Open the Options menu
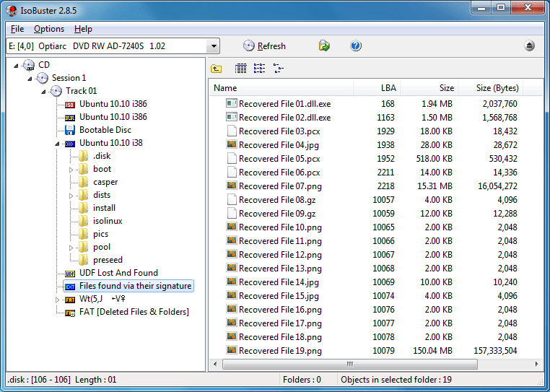Image resolution: width=550 pixels, height=392 pixels. (49, 29)
